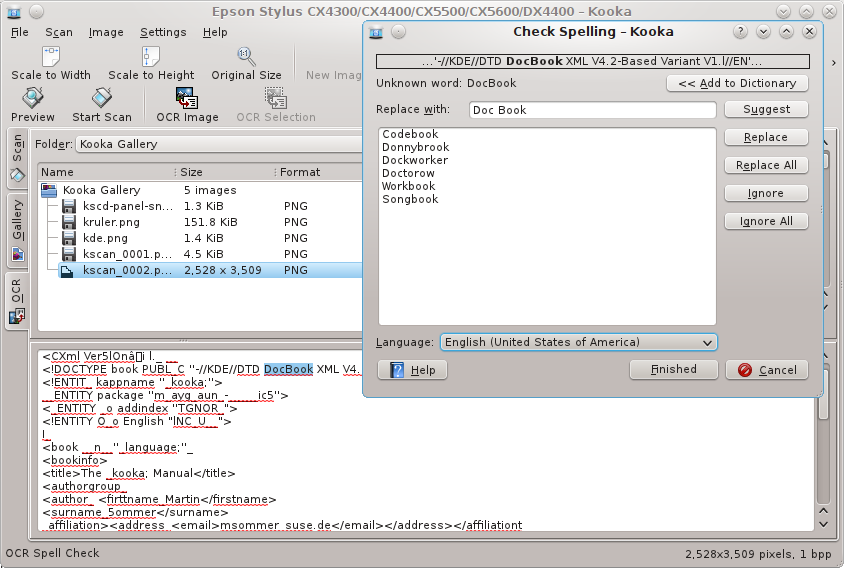Open the Scan menu
This screenshot has height=568, width=844.
tap(59, 32)
